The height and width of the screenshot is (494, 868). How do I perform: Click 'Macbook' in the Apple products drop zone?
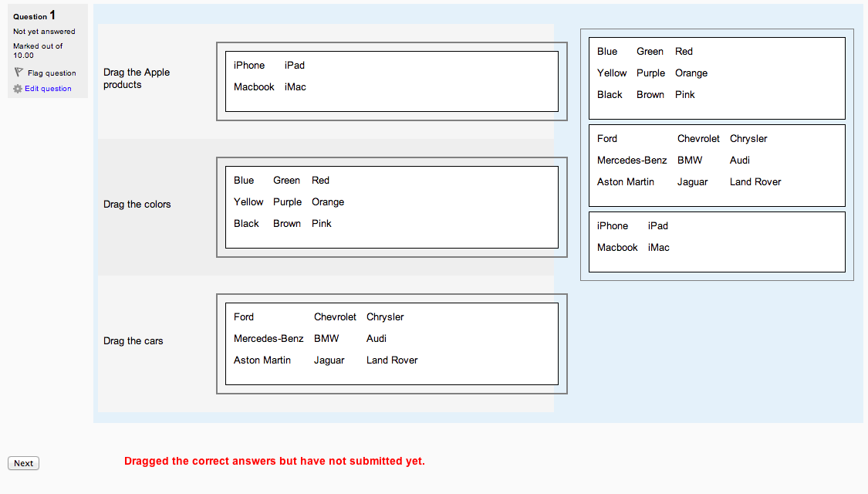(x=254, y=87)
